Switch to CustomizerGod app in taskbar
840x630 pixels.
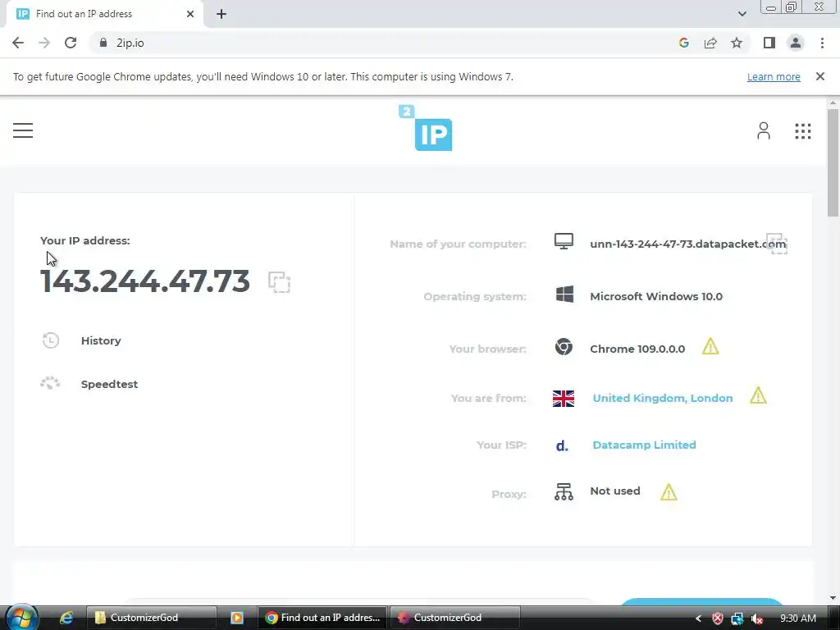coord(454,619)
